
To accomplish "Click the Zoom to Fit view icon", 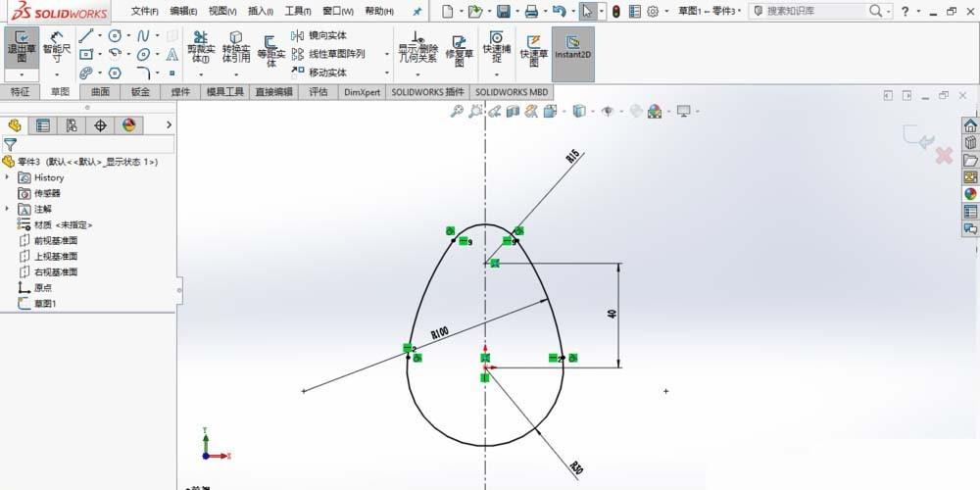I will [457, 112].
